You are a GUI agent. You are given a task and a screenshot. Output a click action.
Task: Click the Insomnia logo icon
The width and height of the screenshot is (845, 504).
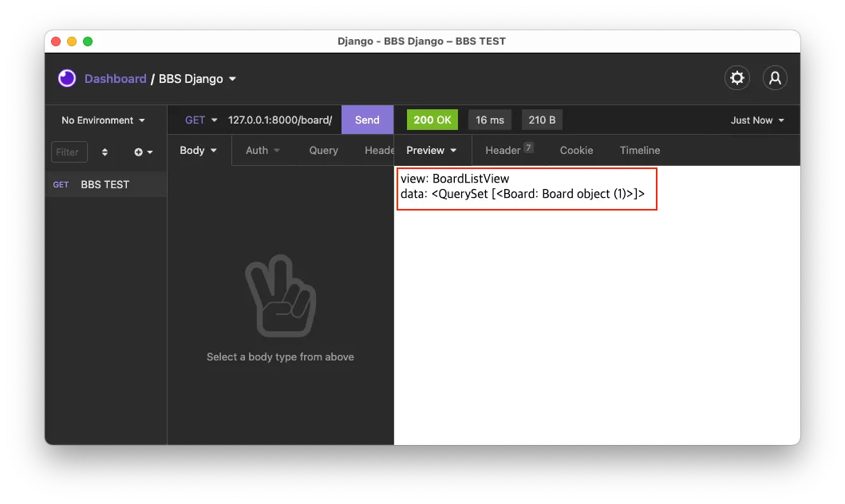click(67, 79)
